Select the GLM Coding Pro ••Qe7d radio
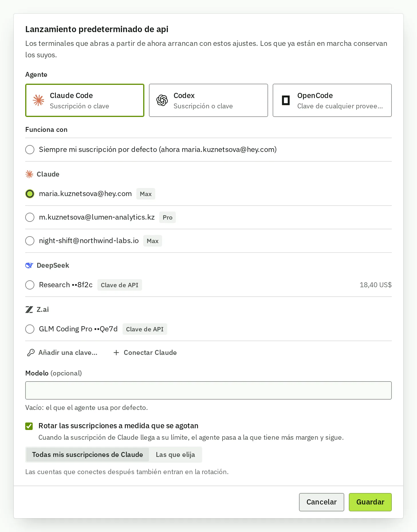 30,329
